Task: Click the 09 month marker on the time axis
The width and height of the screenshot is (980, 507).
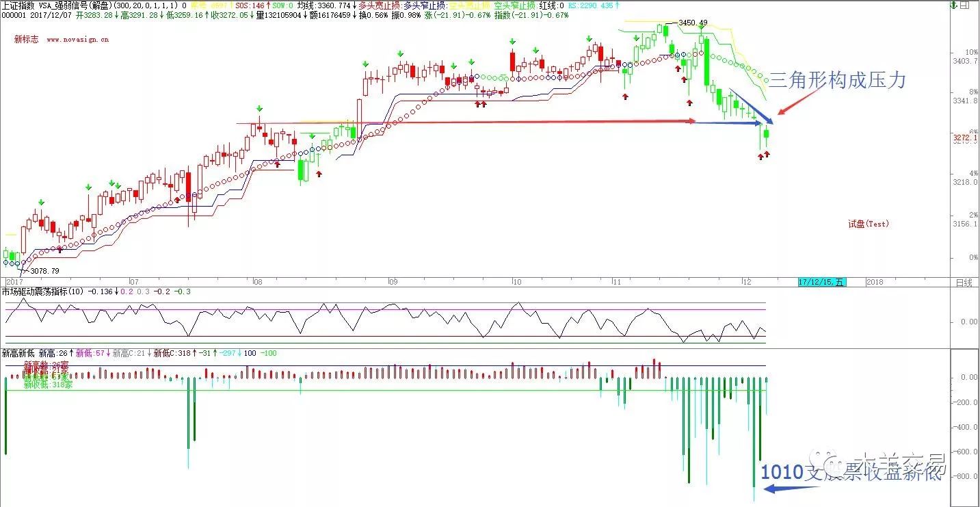Action: click(393, 282)
